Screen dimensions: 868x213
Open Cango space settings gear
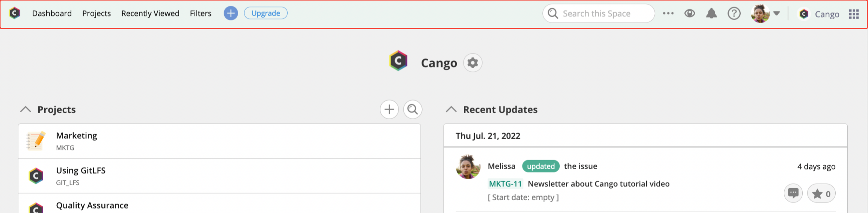(472, 63)
